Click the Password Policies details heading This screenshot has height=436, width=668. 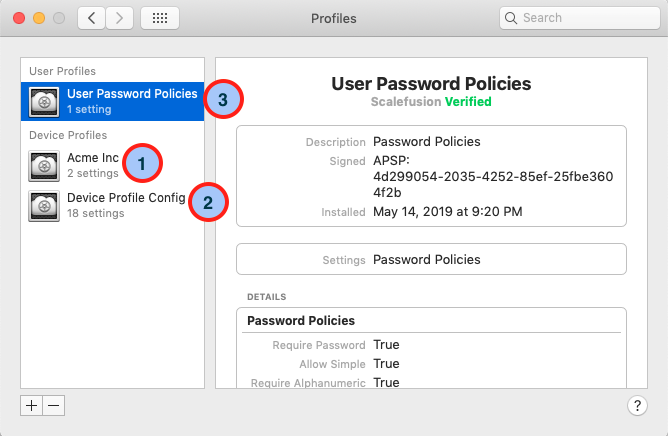coord(301,321)
